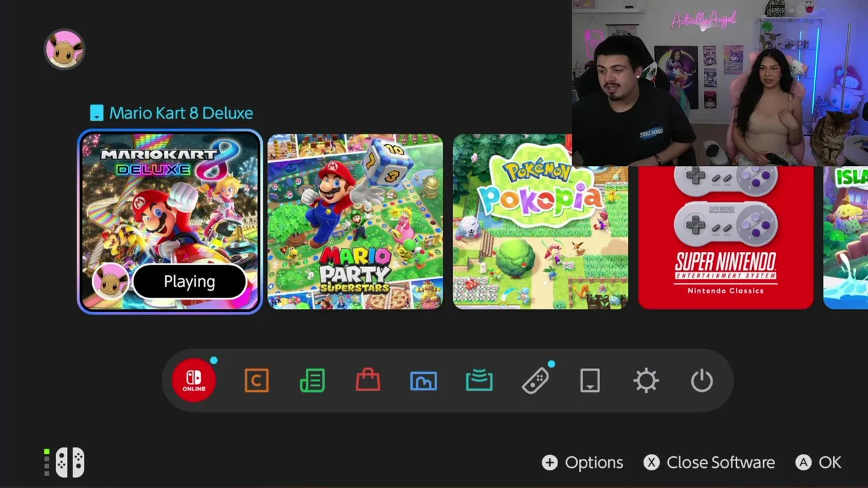
Task: Open the Album icon
Action: point(423,380)
